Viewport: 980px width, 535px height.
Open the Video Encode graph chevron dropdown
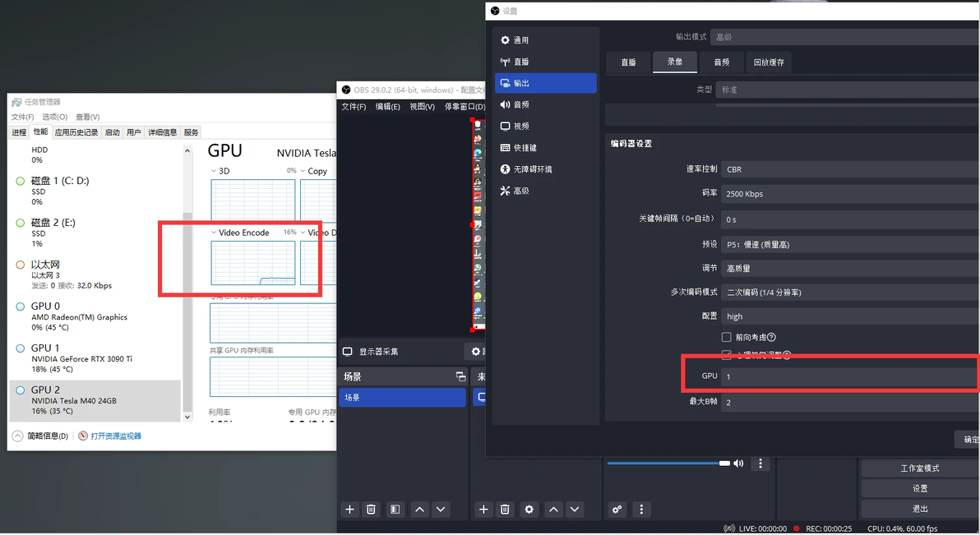pos(214,233)
